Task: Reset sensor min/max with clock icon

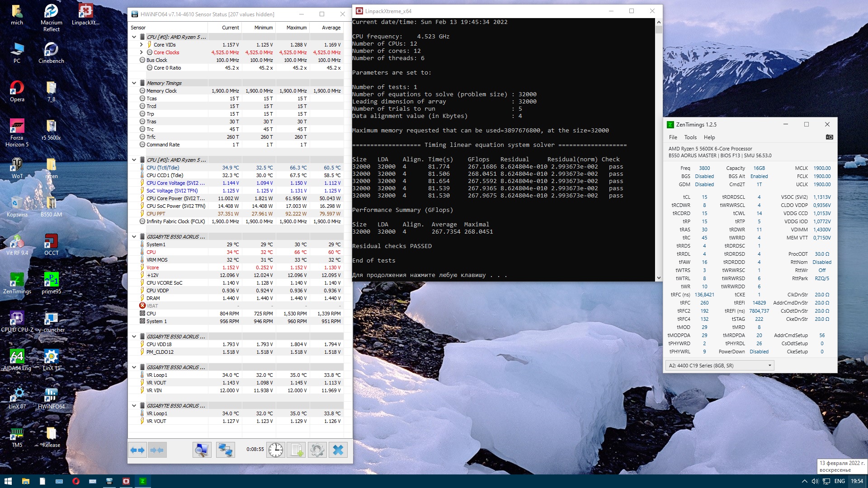Action: click(x=275, y=450)
